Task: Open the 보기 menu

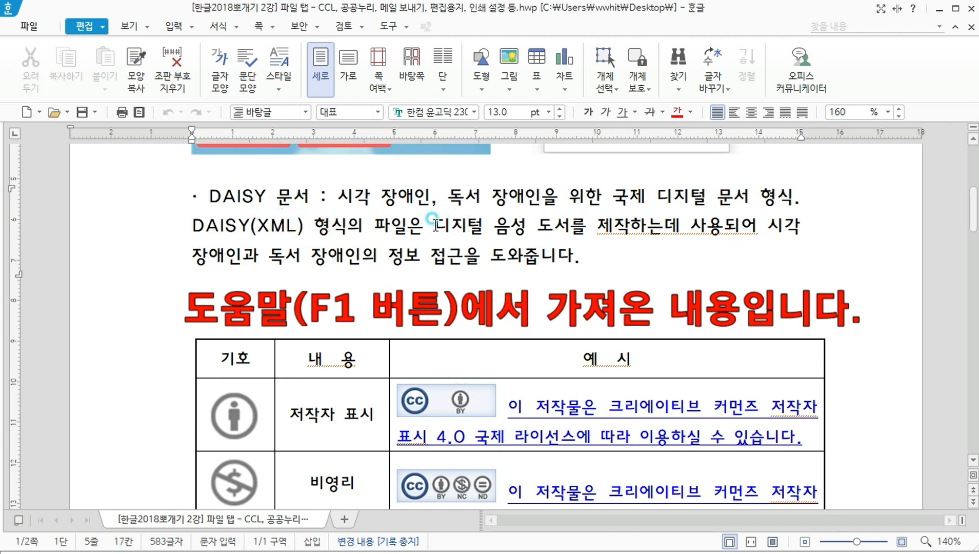Action: (x=129, y=26)
